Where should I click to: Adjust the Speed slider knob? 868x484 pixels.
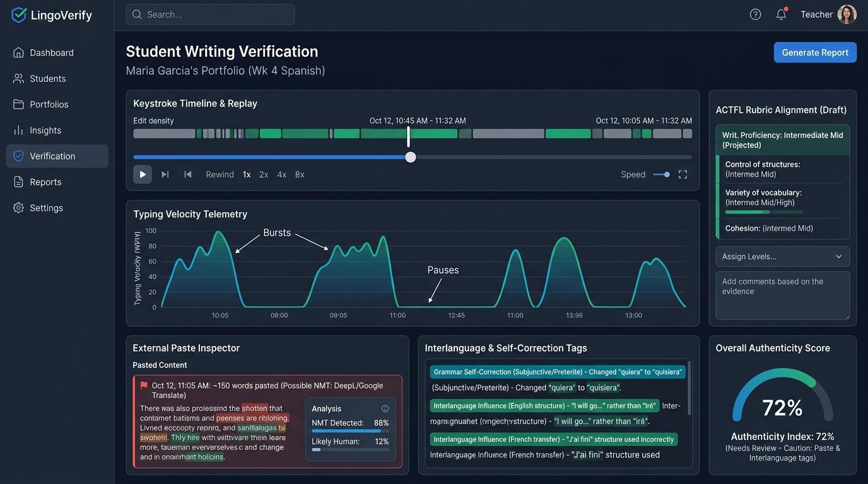[667, 175]
